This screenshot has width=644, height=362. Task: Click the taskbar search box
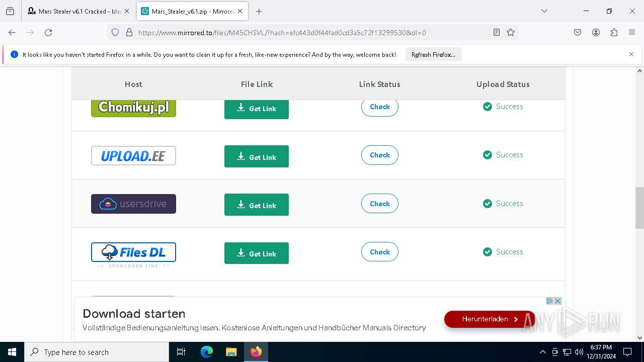click(x=97, y=352)
